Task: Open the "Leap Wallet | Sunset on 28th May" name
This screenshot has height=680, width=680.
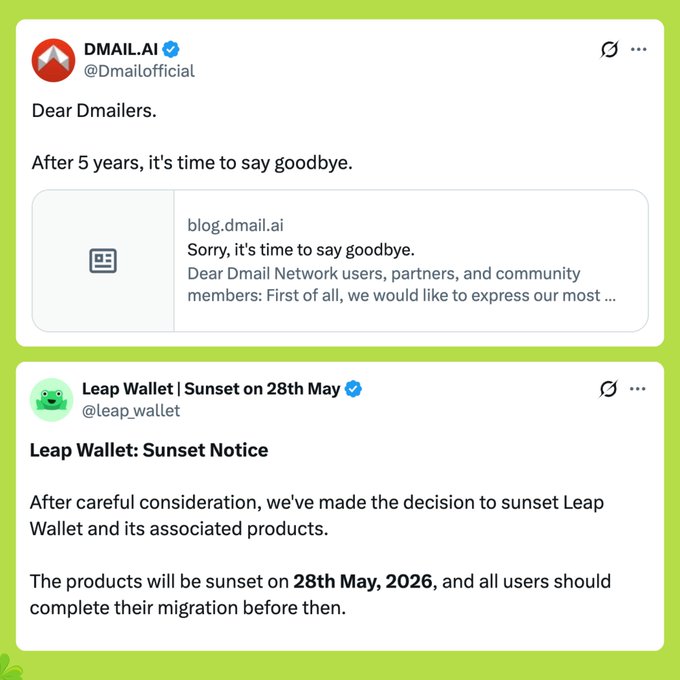Action: tap(211, 388)
